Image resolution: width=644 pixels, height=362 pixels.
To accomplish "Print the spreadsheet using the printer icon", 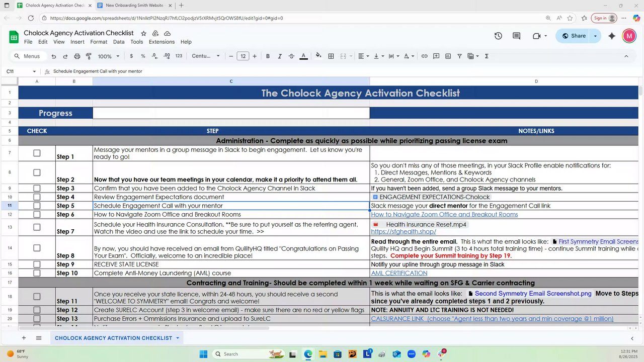I will 77,56.
